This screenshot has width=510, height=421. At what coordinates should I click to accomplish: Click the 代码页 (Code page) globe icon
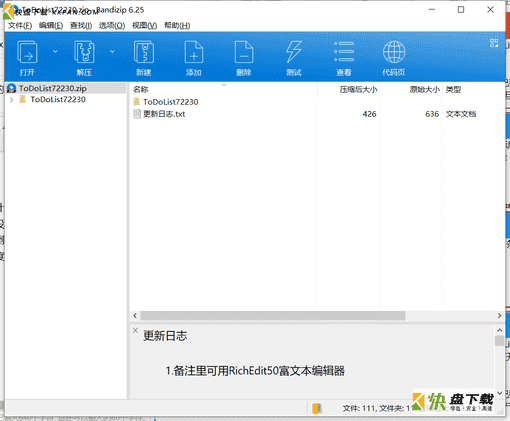(x=394, y=52)
